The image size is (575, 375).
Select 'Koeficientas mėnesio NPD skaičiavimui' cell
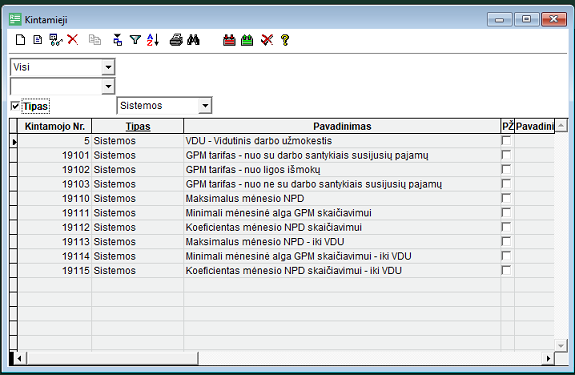[x=342, y=227]
